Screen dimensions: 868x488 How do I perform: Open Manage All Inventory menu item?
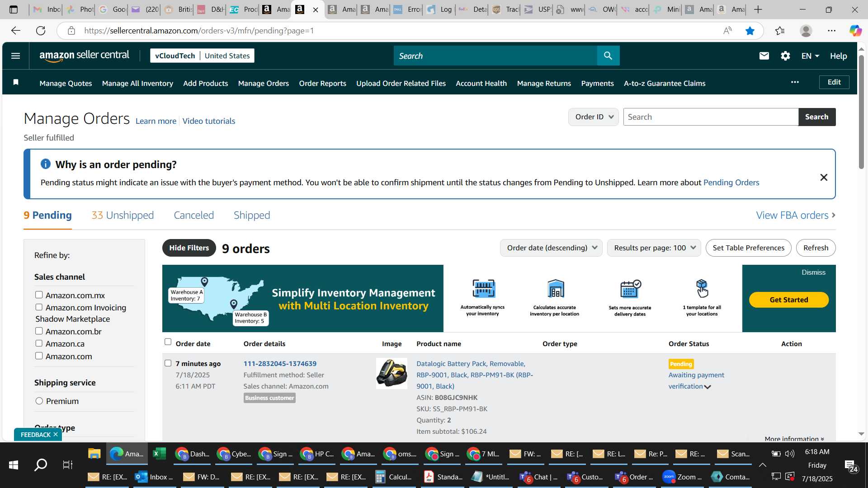[x=137, y=83]
